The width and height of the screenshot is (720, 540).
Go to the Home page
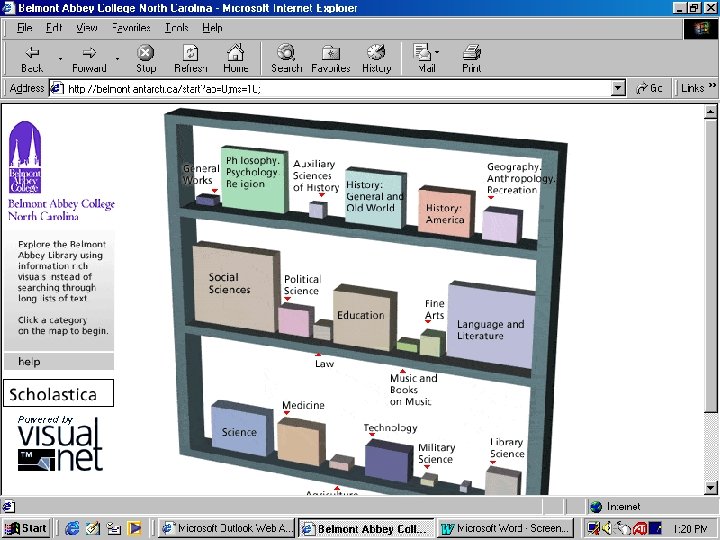click(236, 59)
